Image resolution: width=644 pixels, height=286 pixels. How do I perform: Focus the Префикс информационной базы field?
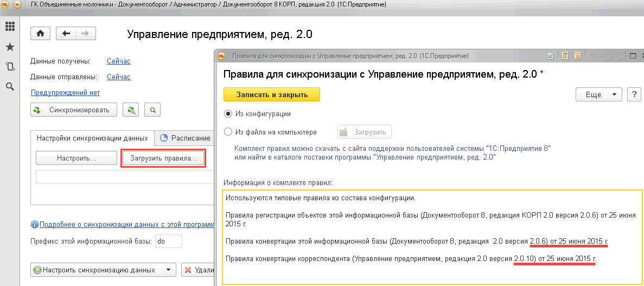tap(168, 241)
